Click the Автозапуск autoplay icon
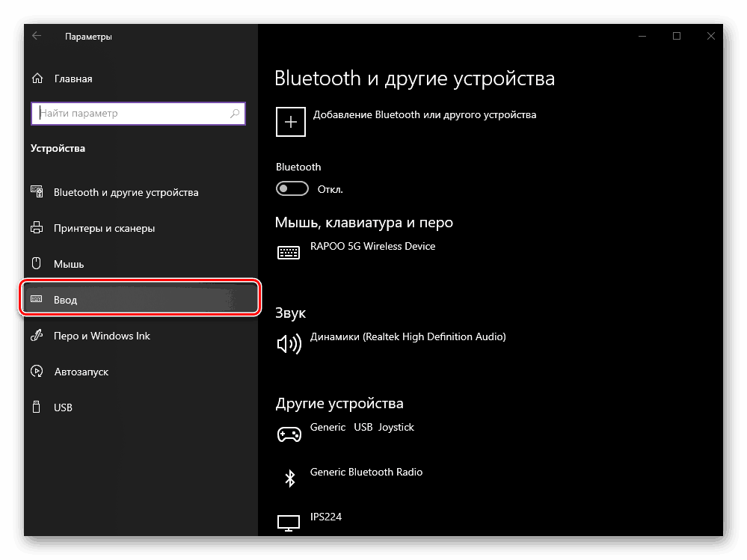 click(37, 371)
